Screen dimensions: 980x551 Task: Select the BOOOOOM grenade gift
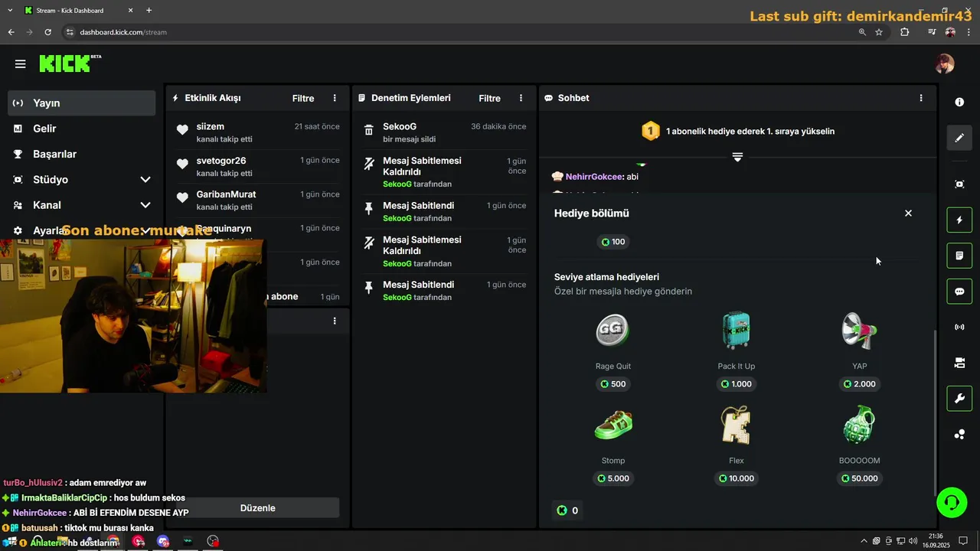(x=859, y=425)
